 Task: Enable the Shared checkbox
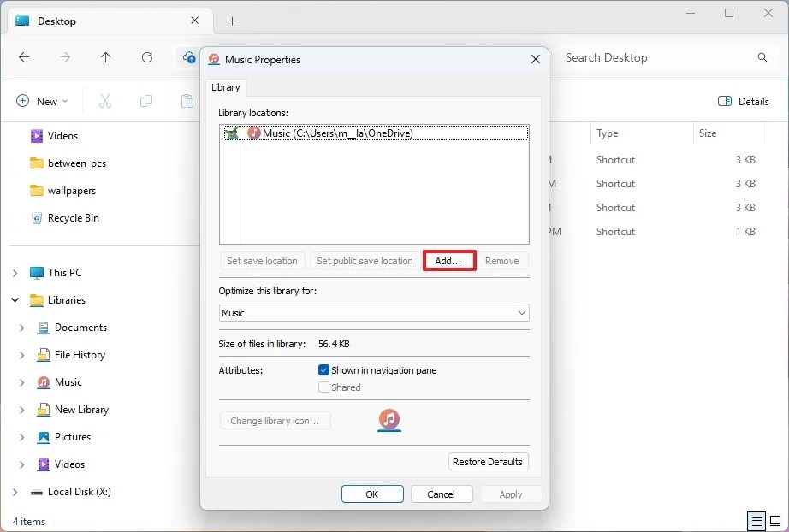[x=323, y=387]
